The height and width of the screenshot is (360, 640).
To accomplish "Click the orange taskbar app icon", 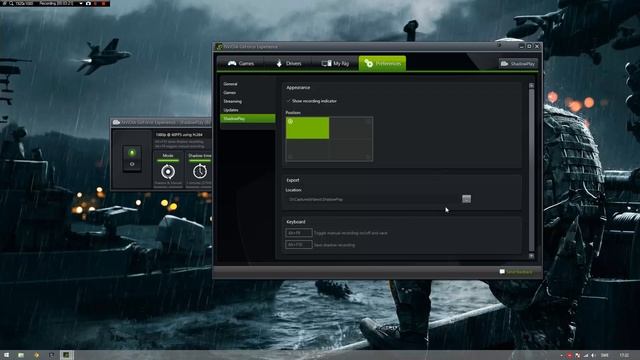I will [x=36, y=355].
